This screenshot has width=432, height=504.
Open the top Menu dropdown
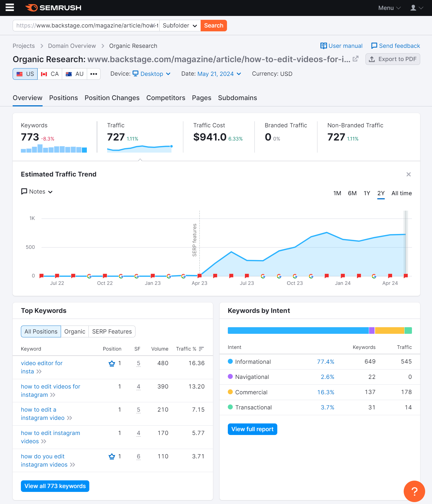389,8
